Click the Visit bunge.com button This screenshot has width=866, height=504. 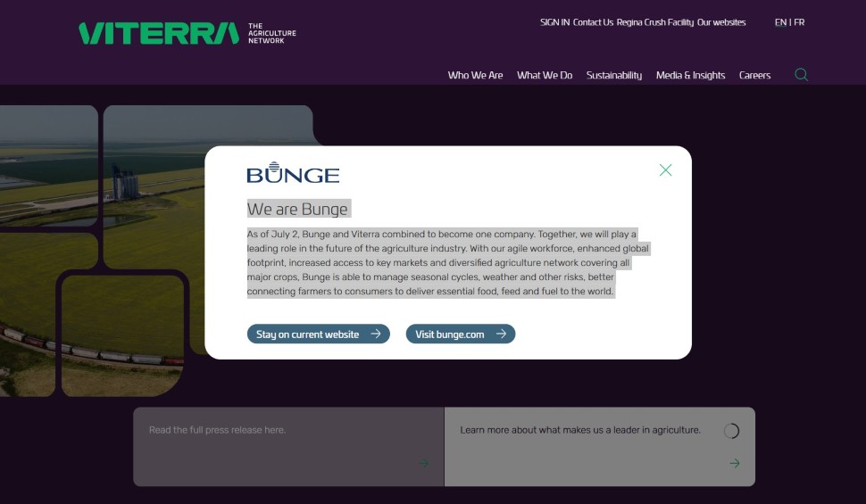(x=461, y=334)
